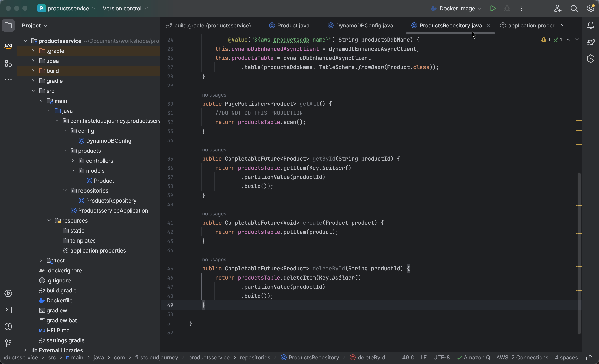Open the Problems tool window
This screenshot has height=364, width=599.
(8, 327)
